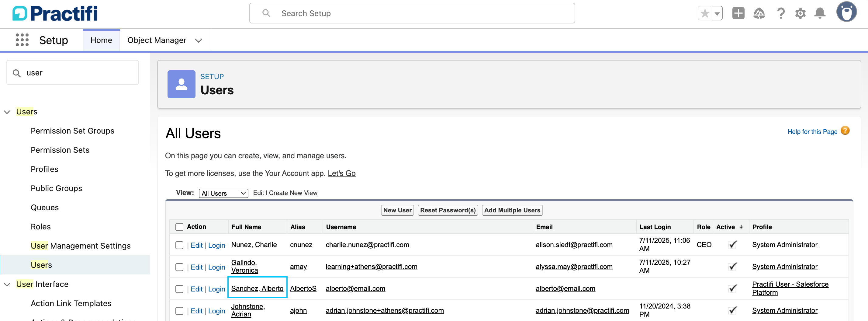The image size is (868, 321).
Task: Click the Add Multiple Users button
Action: [512, 211]
